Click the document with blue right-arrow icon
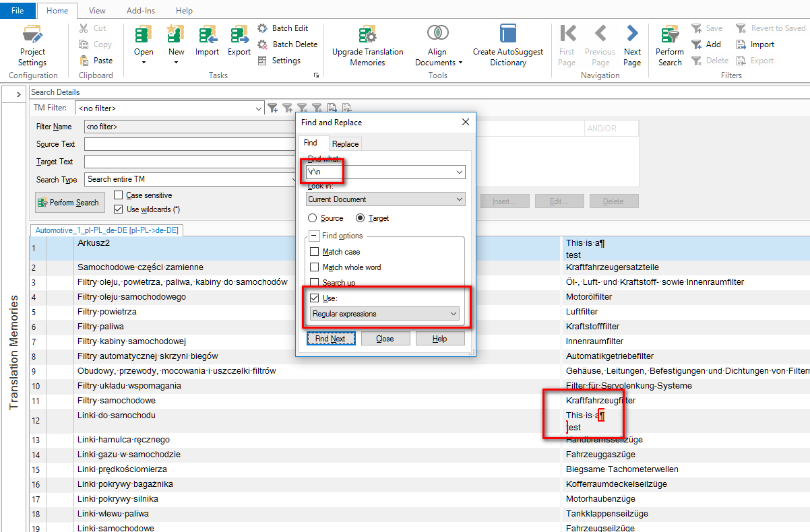The height and width of the screenshot is (532, 810). [x=332, y=108]
